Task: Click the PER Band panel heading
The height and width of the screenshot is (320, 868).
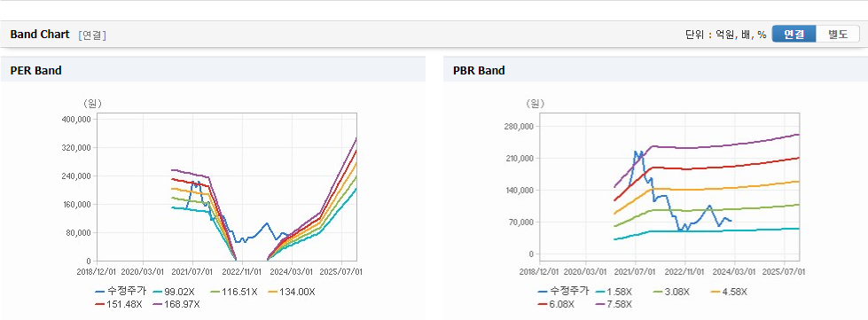Action: tap(36, 70)
